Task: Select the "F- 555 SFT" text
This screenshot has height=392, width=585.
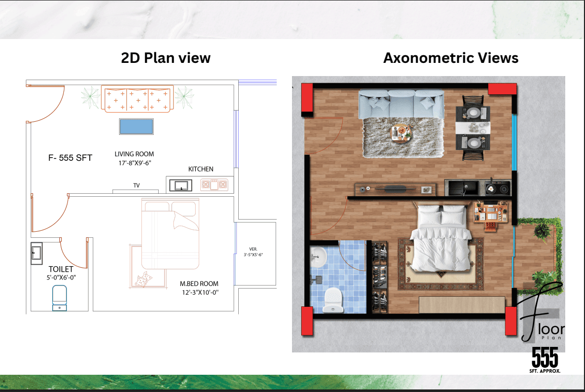Action: point(70,158)
